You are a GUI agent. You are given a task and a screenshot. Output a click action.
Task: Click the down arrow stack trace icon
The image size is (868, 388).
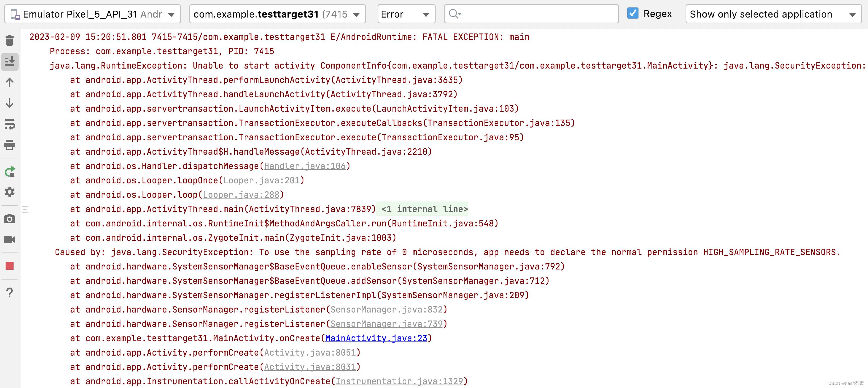9,103
